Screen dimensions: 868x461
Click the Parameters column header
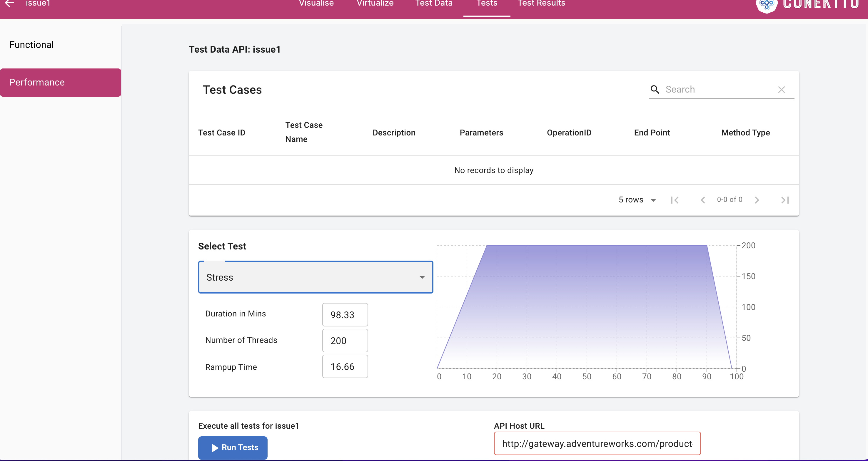pyautogui.click(x=481, y=133)
